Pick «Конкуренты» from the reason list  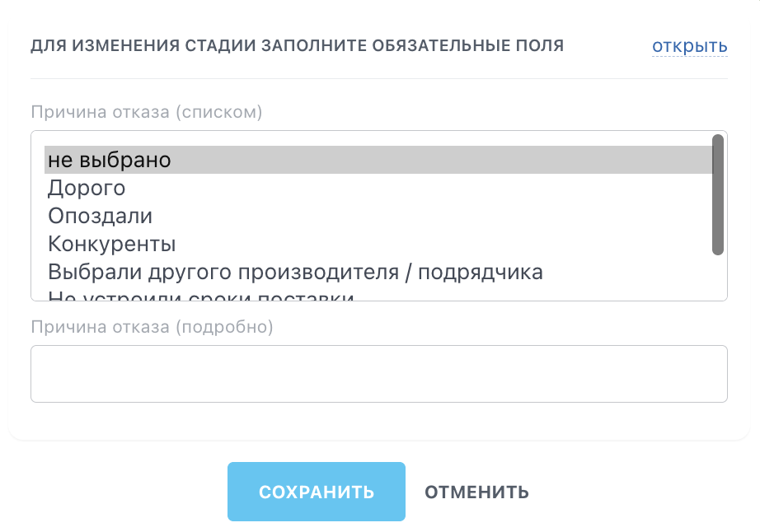111,244
